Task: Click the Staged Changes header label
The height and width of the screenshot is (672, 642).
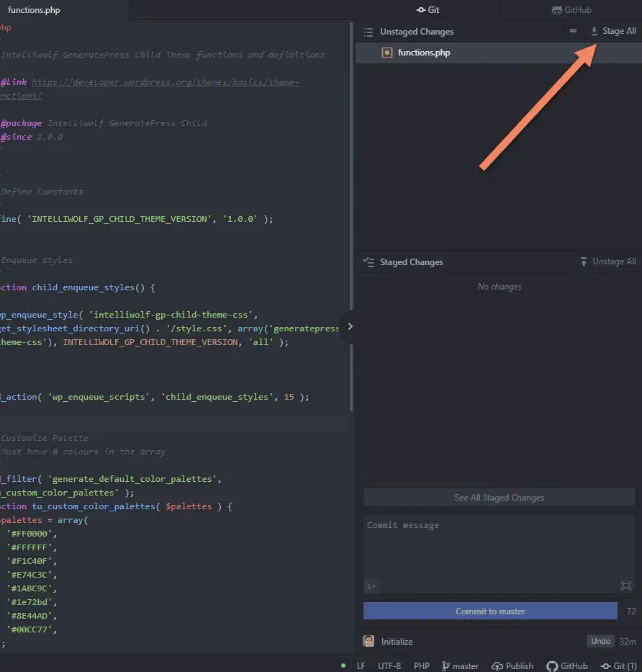Action: 412,262
